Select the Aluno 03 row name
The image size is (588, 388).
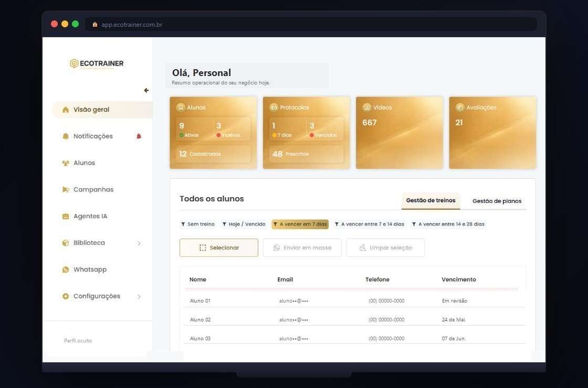200,339
